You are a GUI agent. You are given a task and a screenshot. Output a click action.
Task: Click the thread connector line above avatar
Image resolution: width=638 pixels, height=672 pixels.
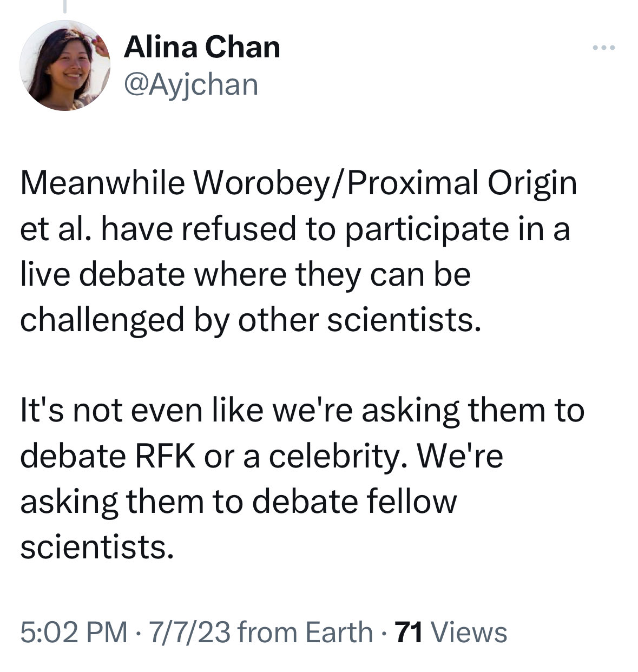click(65, 6)
